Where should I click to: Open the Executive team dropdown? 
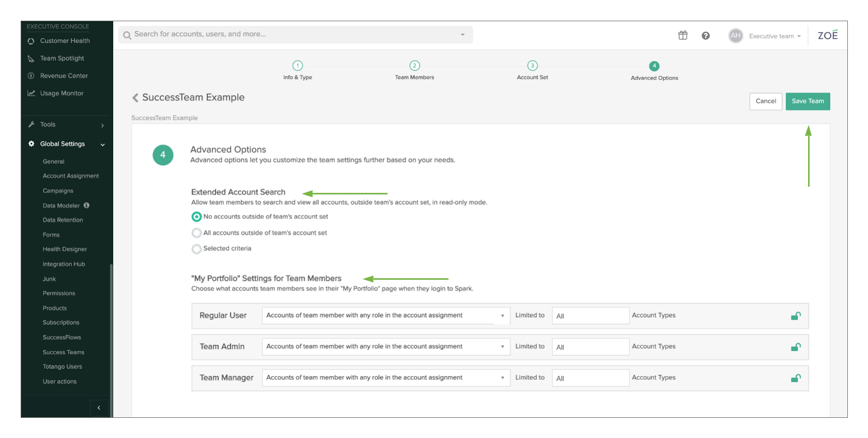tap(775, 36)
